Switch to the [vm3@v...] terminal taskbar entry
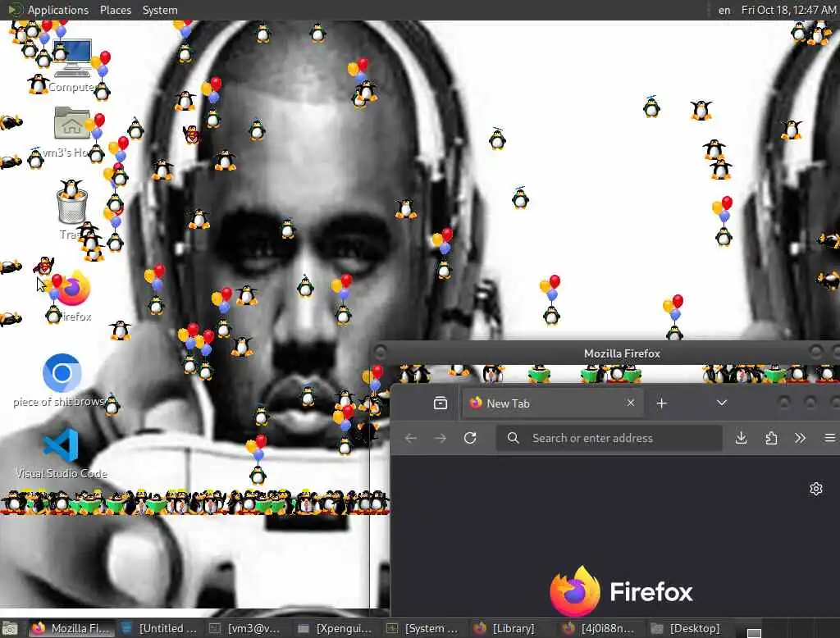The image size is (840, 638). [x=248, y=628]
